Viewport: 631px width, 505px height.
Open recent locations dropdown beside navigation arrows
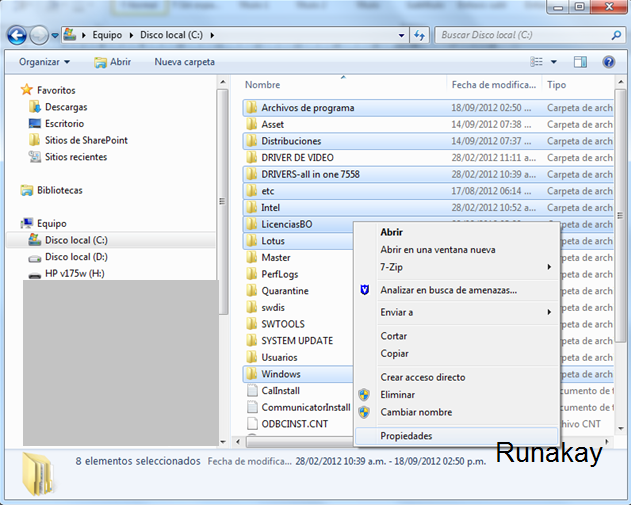pyautogui.click(x=55, y=35)
